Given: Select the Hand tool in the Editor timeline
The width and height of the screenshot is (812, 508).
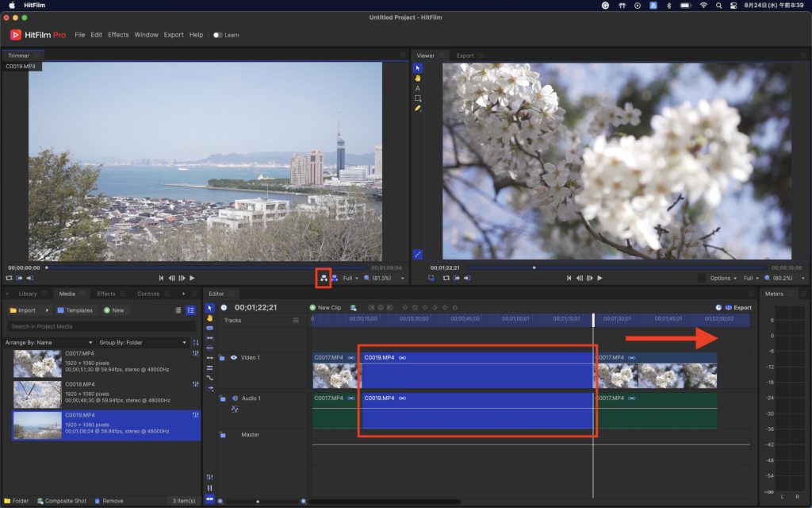Looking at the screenshot, I should tap(209, 317).
